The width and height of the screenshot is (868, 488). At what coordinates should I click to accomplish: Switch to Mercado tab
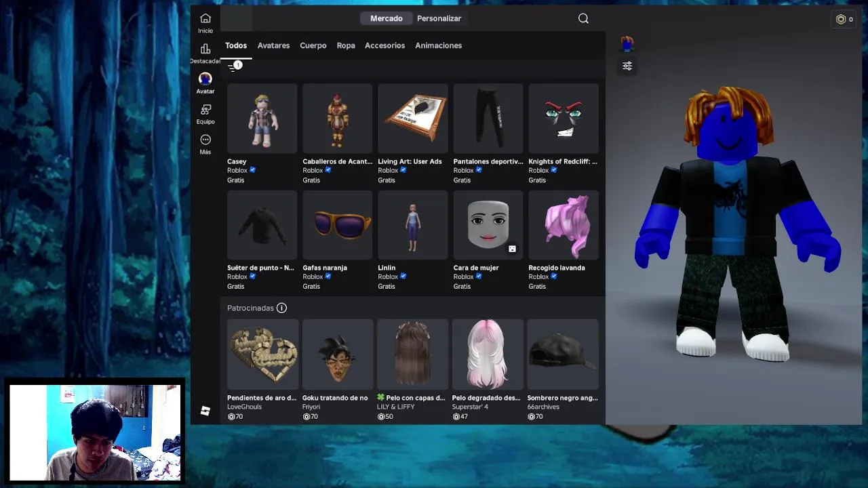click(387, 18)
